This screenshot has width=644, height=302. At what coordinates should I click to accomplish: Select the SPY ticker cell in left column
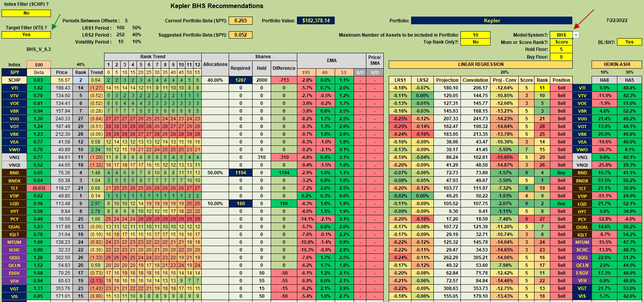pyautogui.click(x=14, y=73)
